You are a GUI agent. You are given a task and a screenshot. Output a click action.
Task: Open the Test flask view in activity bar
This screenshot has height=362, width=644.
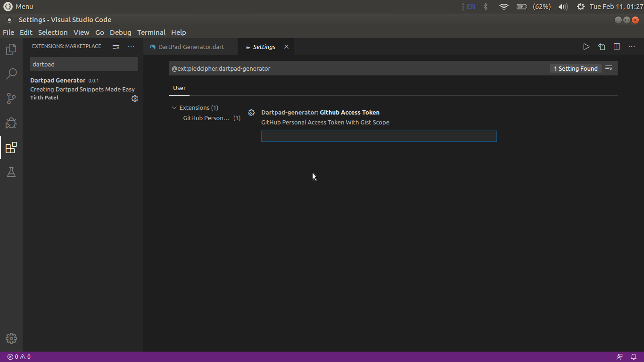click(x=11, y=172)
